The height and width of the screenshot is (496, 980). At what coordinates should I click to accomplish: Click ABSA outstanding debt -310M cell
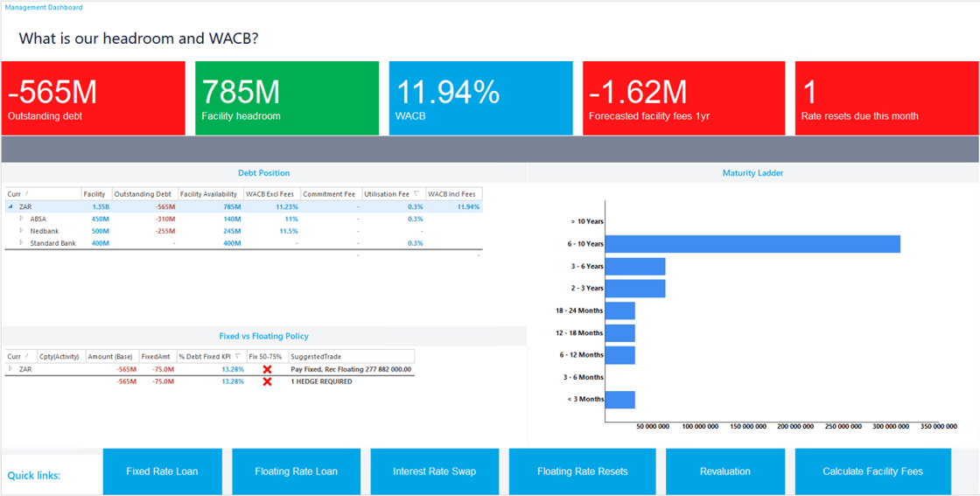click(x=164, y=219)
